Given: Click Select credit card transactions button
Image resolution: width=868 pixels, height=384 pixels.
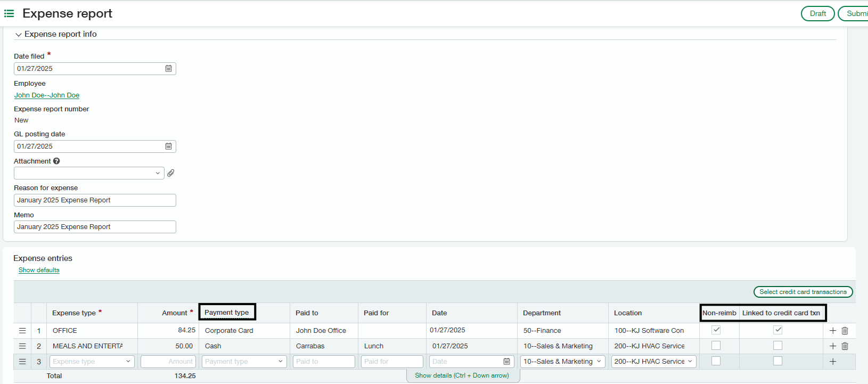Looking at the screenshot, I should (803, 292).
